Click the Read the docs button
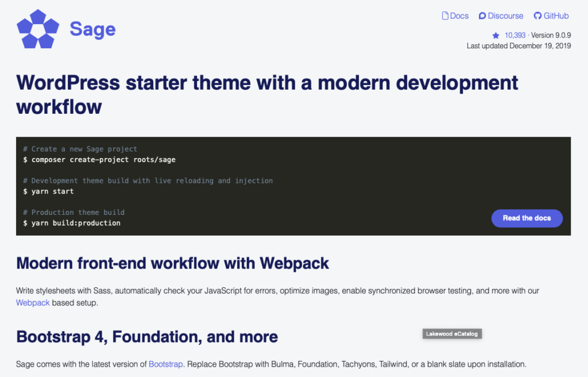 coord(527,218)
